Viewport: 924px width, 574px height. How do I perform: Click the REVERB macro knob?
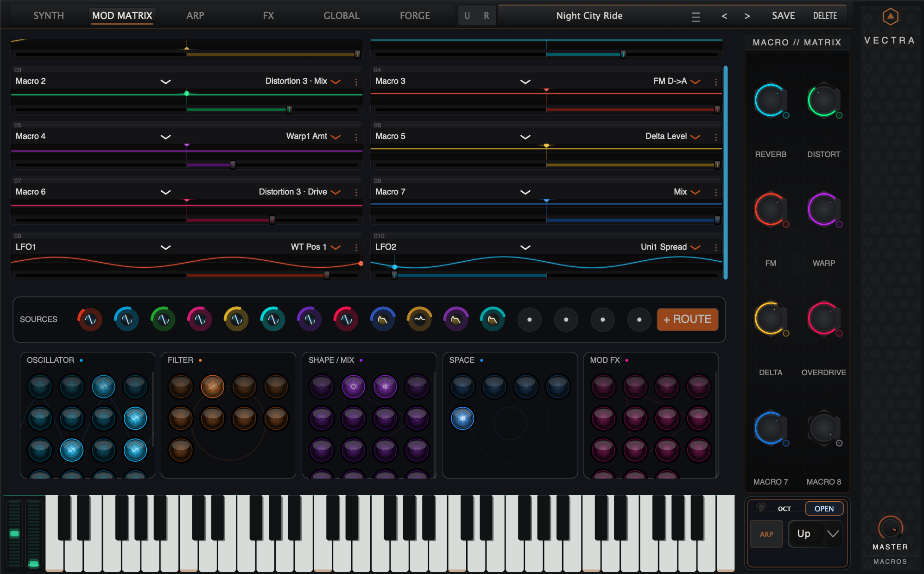click(770, 100)
